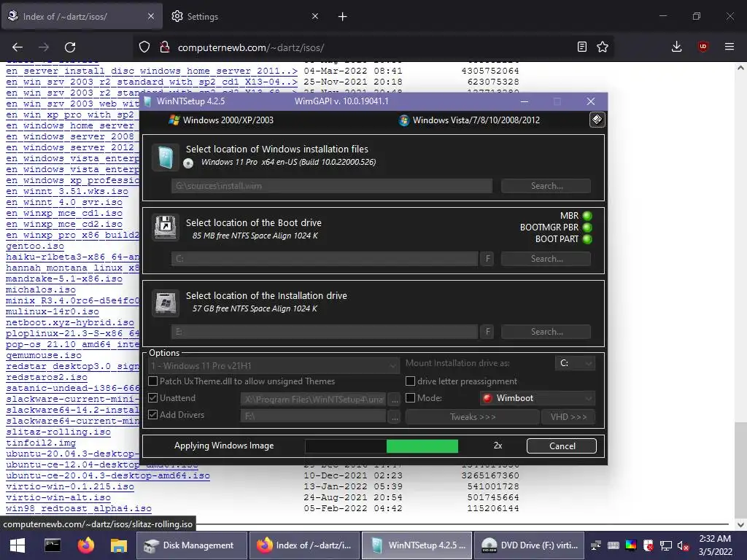Click Search for installation files location
This screenshot has width=747, height=560.
coord(546,186)
